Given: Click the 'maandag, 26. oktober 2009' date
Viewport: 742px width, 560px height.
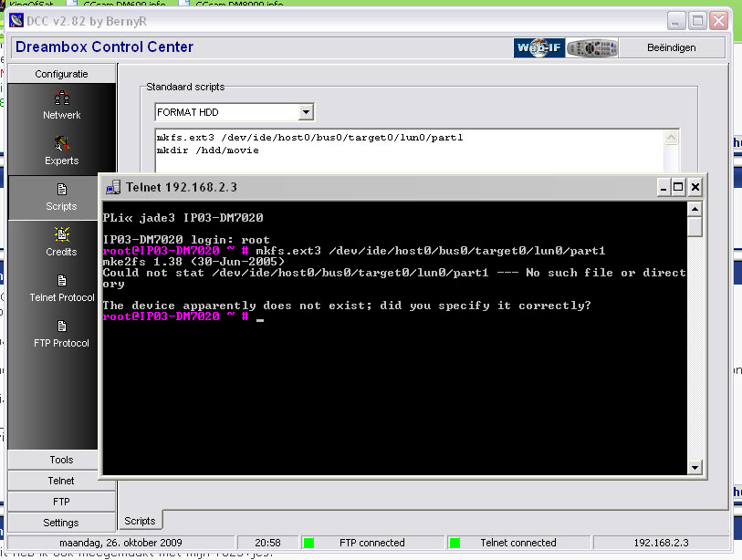Looking at the screenshot, I should 120,543.
